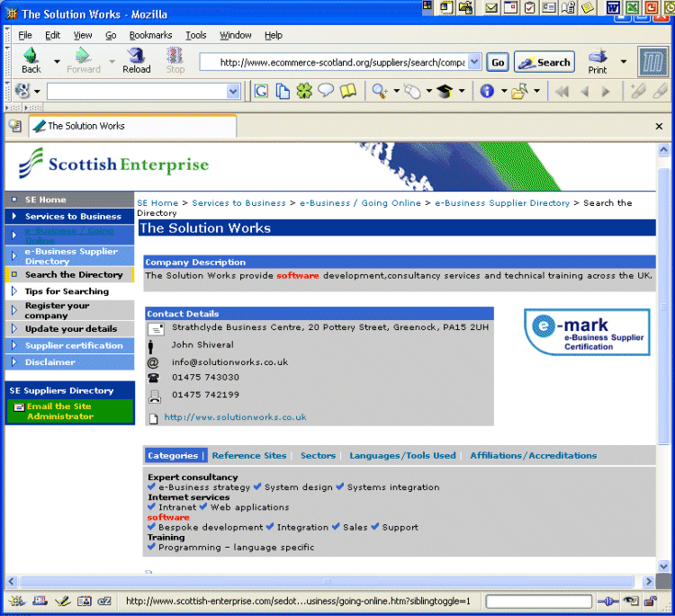Screen dimensions: 675x616
Task: Click the Google G toolbar icon
Action: pyautogui.click(x=261, y=91)
